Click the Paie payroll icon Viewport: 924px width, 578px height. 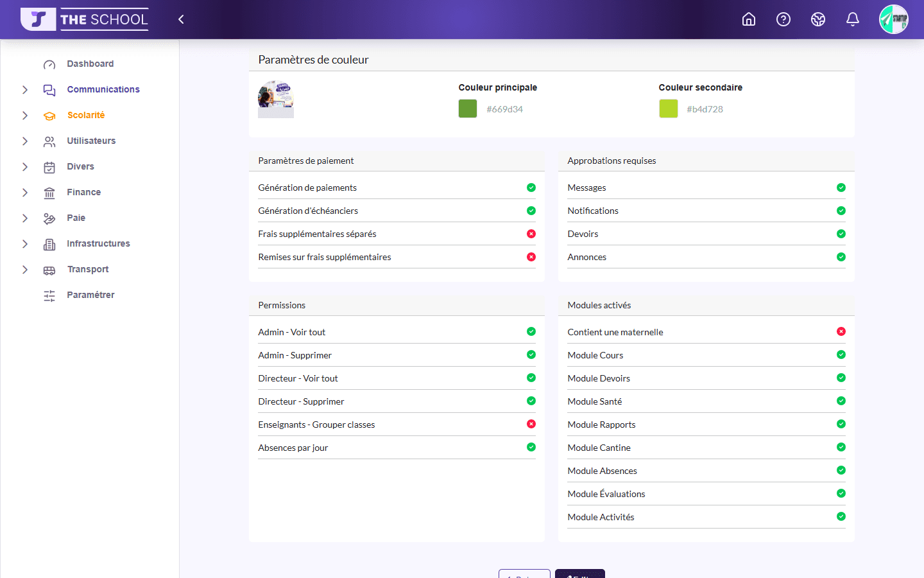click(49, 218)
